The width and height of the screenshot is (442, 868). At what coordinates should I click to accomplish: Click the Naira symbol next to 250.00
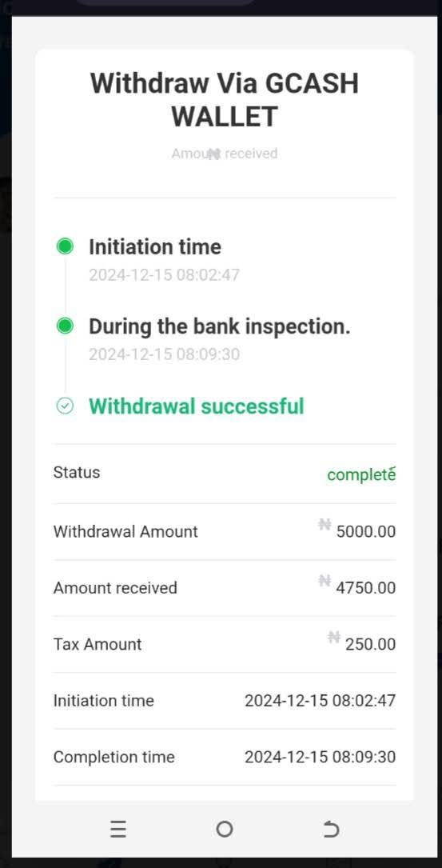(333, 637)
